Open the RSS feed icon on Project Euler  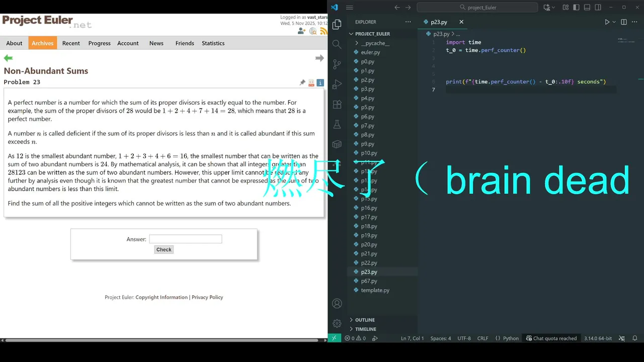coord(324,31)
